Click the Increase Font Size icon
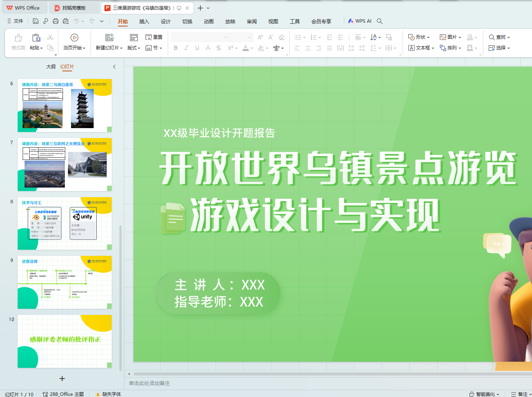This screenshot has height=397, width=532. coord(261,37)
